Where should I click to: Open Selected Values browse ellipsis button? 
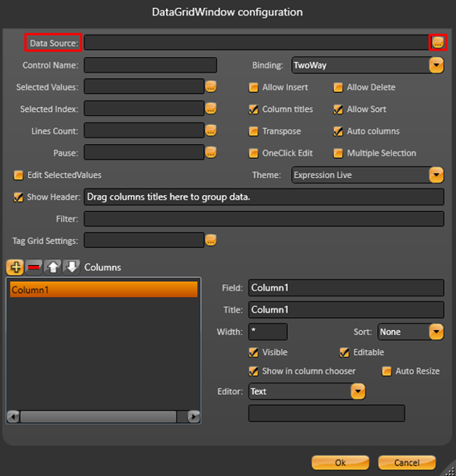click(211, 87)
